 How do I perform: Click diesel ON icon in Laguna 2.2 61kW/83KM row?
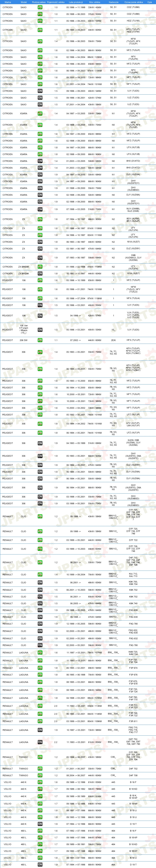point(40,742)
